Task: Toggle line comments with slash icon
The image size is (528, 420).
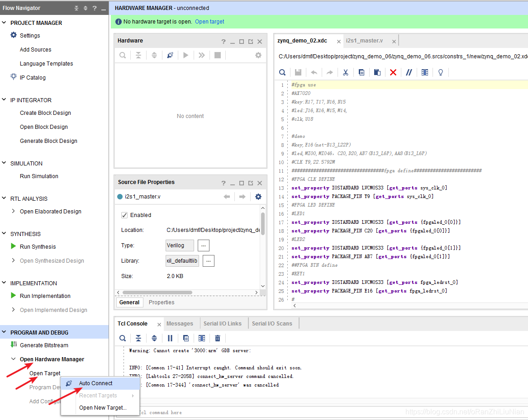Action: click(x=409, y=72)
